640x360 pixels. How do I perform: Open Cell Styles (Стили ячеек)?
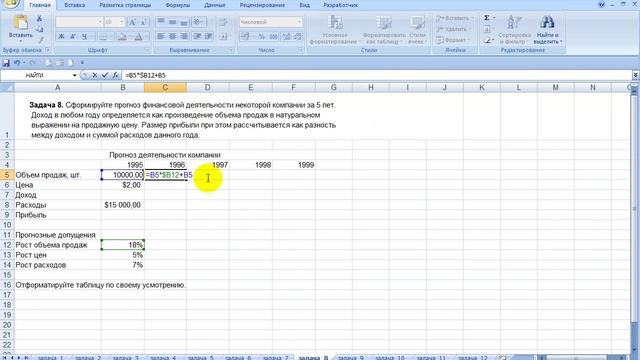[417, 29]
